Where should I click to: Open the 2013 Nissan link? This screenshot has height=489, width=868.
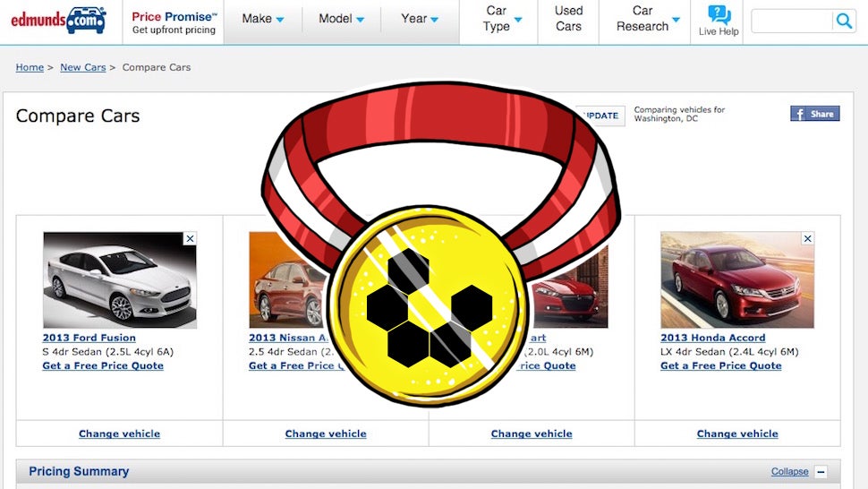click(x=288, y=338)
